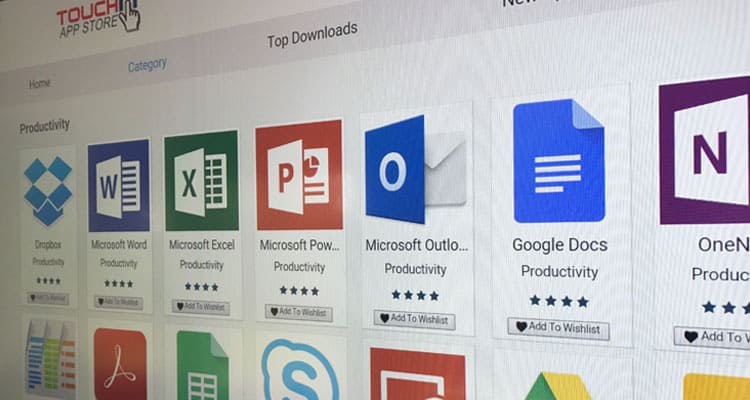Screen dimensions: 750x400
Task: Open the Microsoft Word app icon
Action: coord(119,186)
